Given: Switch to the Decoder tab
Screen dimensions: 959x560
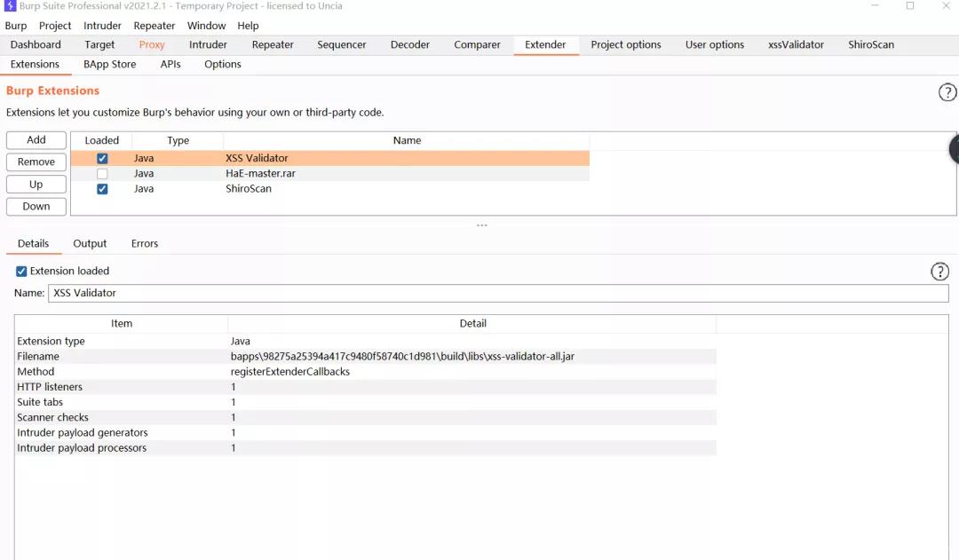Looking at the screenshot, I should (x=410, y=44).
